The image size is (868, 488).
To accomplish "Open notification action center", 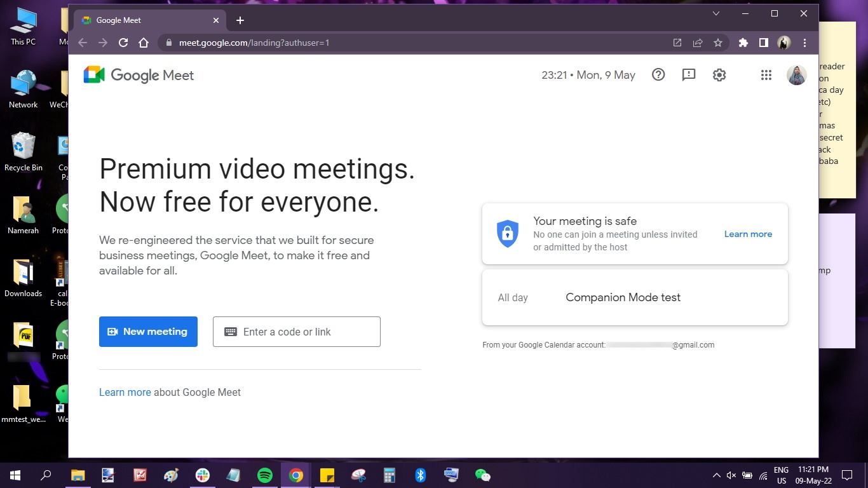I will pos(847,475).
